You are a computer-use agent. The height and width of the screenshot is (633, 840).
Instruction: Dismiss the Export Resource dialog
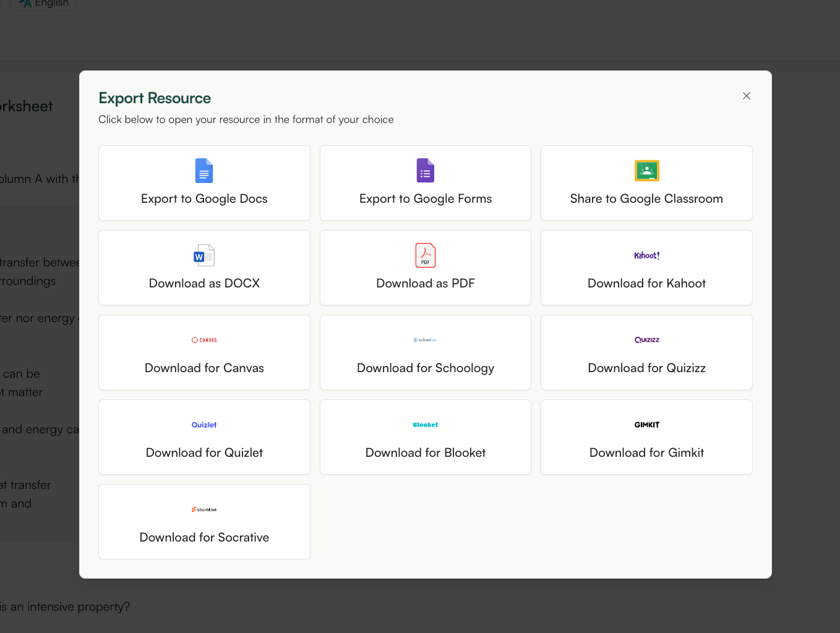746,96
